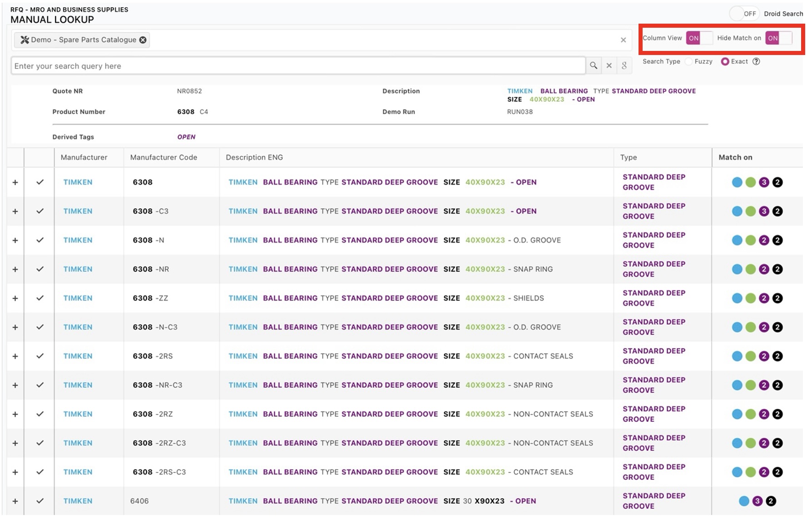Expand the 6308 -C3 row
The image size is (812, 520).
(15, 211)
